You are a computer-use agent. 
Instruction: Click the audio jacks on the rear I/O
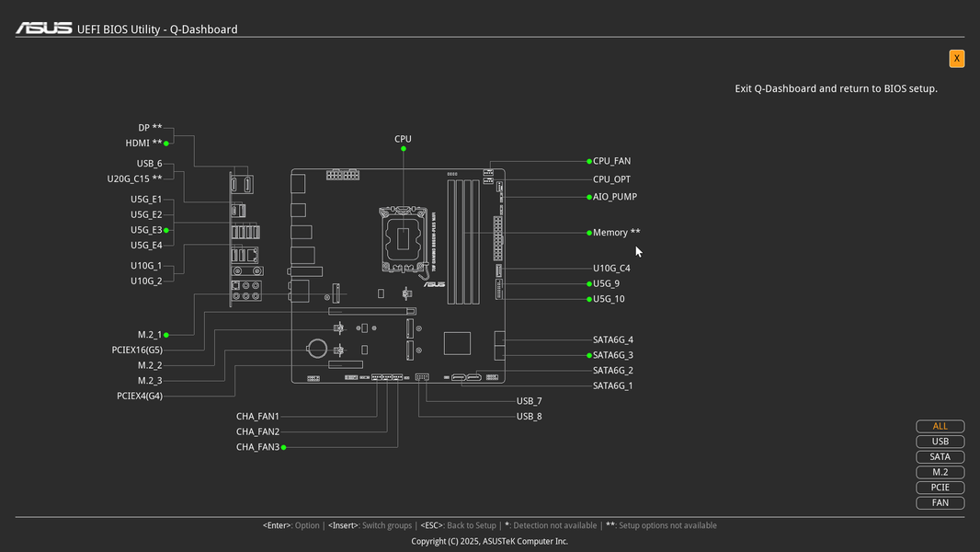click(x=246, y=291)
